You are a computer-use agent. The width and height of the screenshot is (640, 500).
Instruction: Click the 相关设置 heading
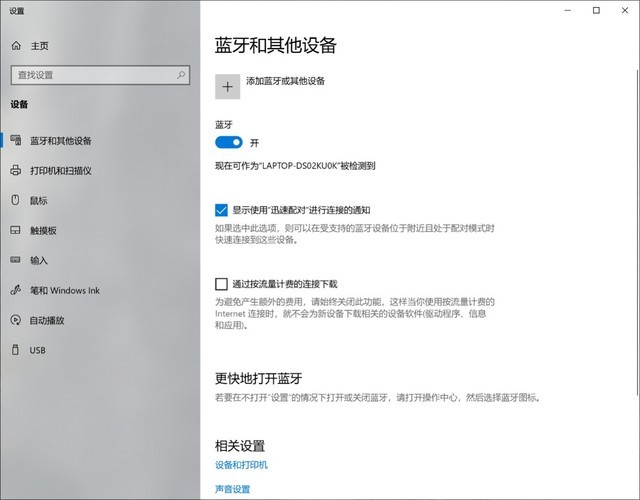pos(240,446)
